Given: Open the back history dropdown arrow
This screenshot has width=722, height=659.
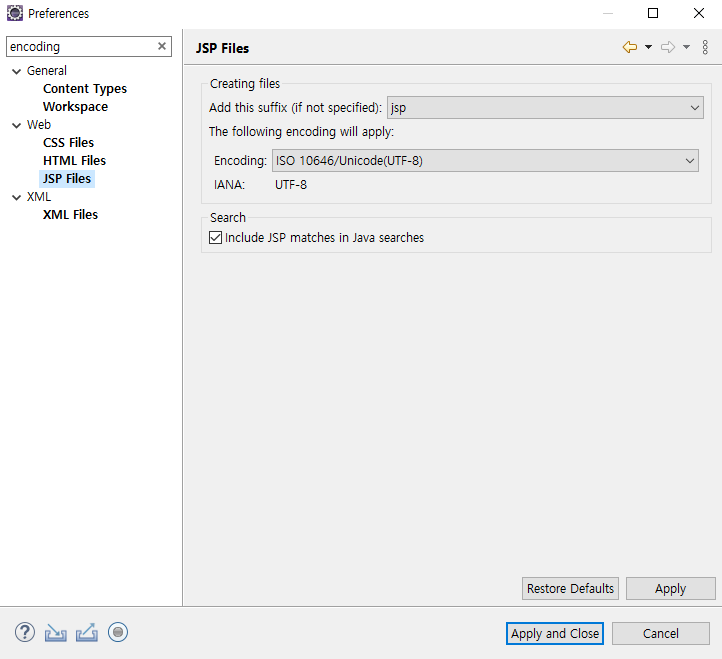Looking at the screenshot, I should (x=648, y=47).
